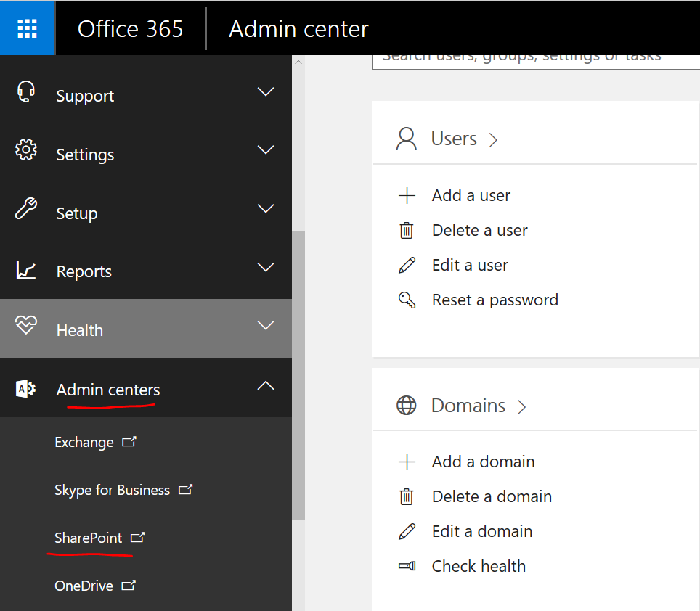This screenshot has width=700, height=611.
Task: Open the Users card heading
Action: click(454, 139)
